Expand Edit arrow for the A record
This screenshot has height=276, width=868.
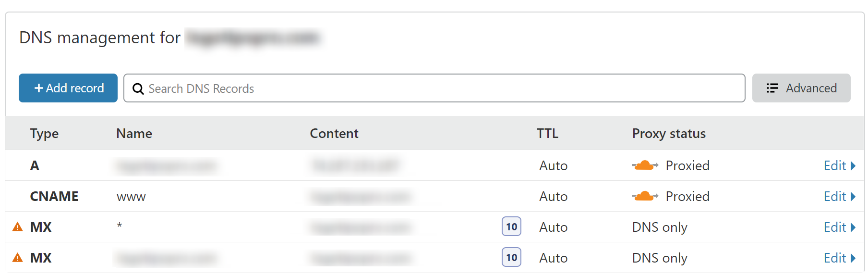(853, 166)
